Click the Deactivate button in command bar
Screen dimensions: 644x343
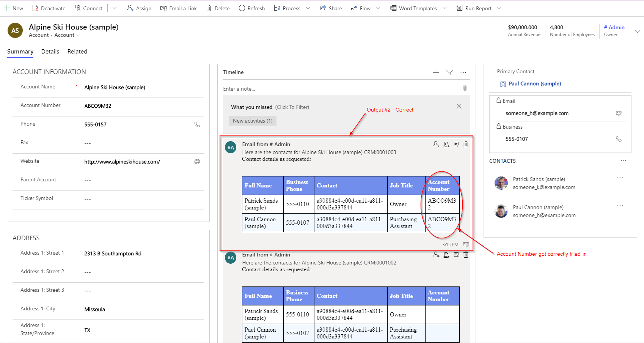tap(49, 8)
